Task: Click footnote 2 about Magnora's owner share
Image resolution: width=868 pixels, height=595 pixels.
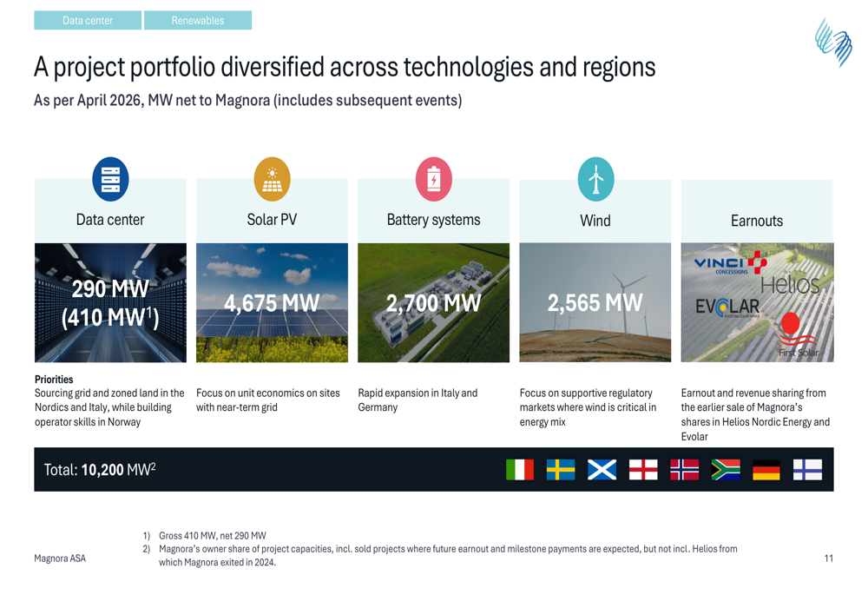Action: 448,556
